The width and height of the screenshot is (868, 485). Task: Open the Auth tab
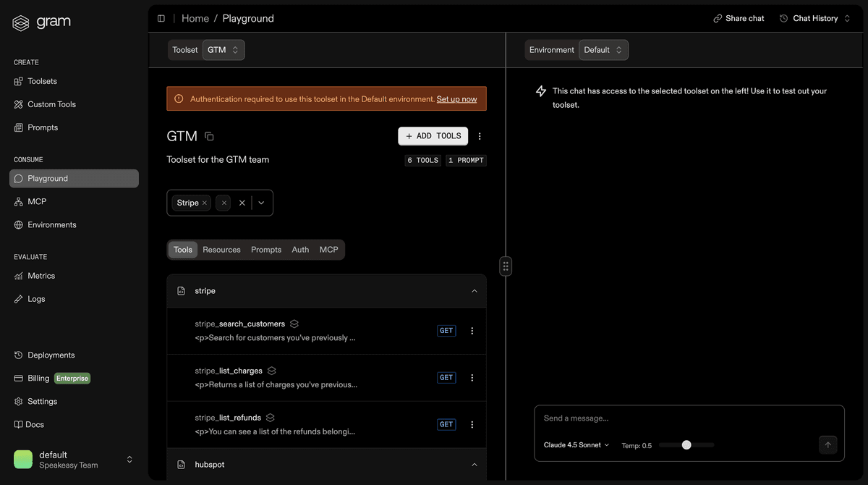300,250
